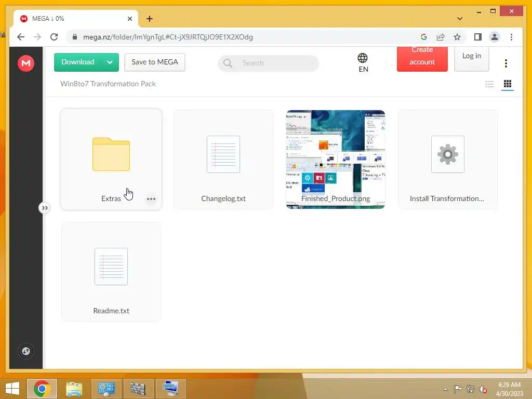Click Chrome in the taskbar
The image size is (532, 399).
point(42,389)
